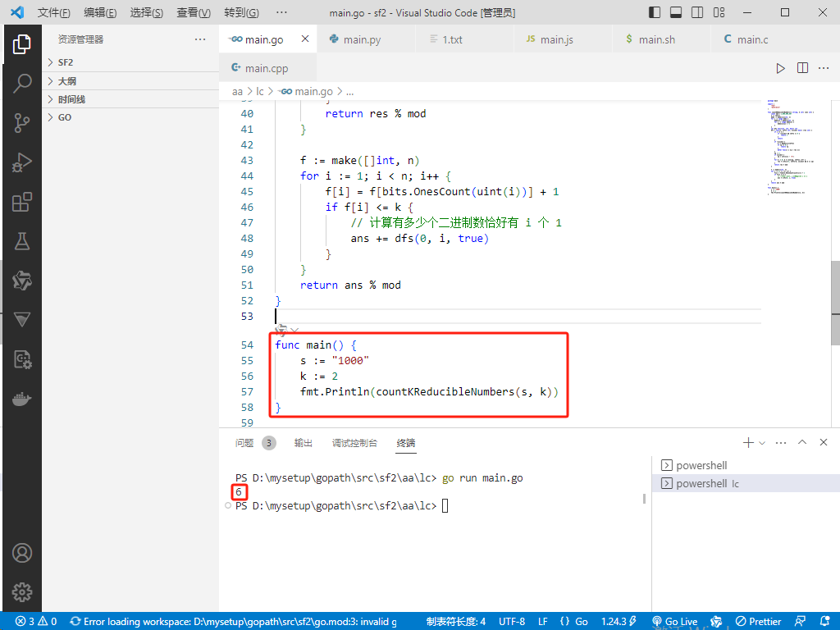
Task: Open terminal panel more actions ellipsis
Action: 781,442
